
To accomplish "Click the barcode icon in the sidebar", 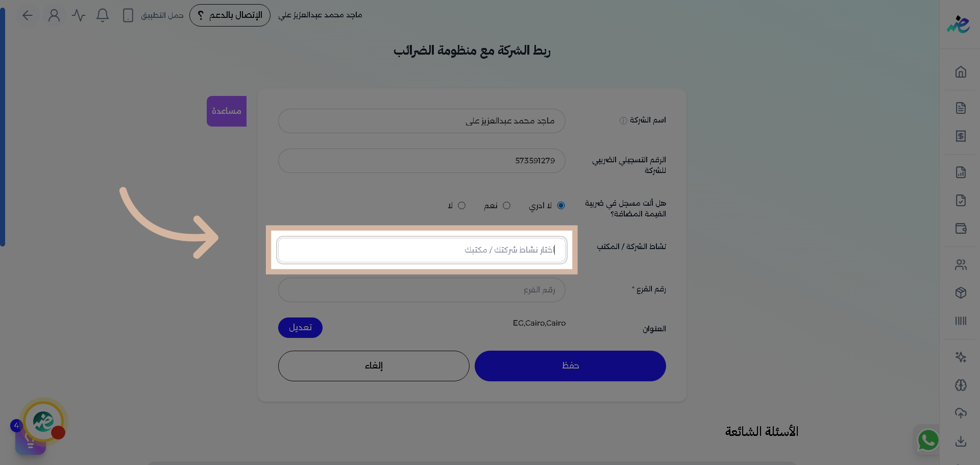I will point(961,321).
